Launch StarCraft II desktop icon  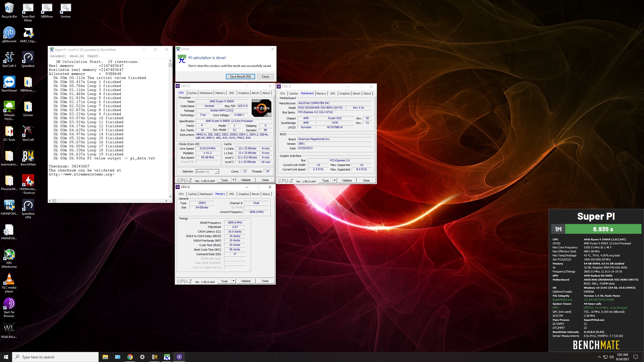9,59
